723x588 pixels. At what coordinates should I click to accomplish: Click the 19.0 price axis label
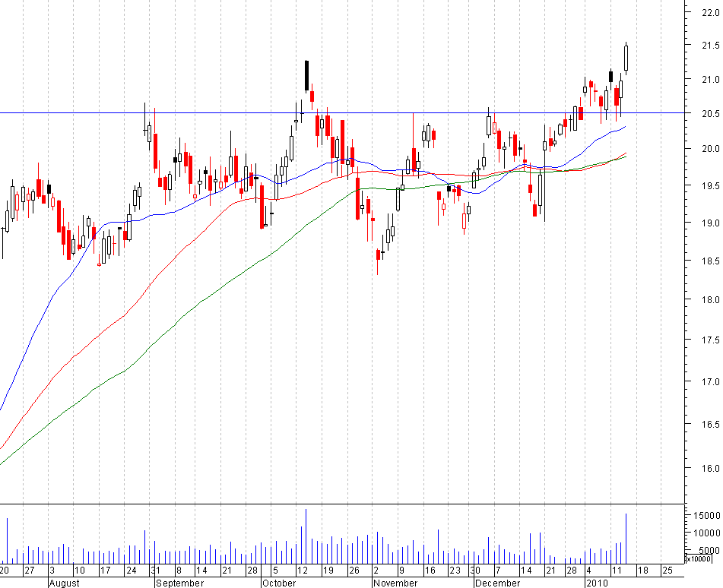click(x=711, y=223)
